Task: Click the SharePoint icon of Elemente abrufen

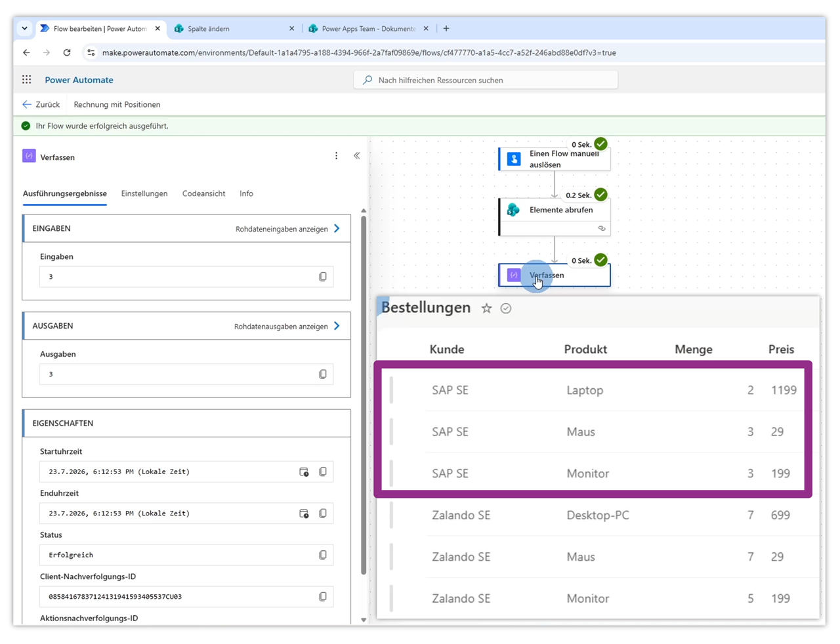Action: coord(514,210)
